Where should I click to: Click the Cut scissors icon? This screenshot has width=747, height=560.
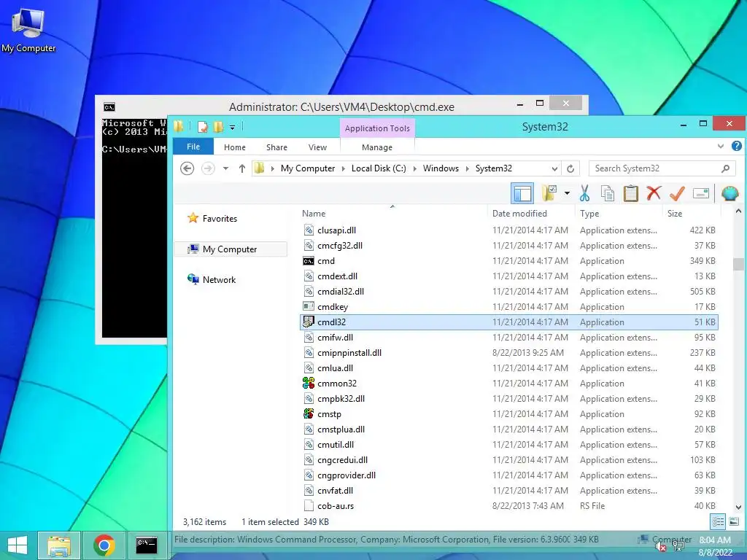[584, 193]
